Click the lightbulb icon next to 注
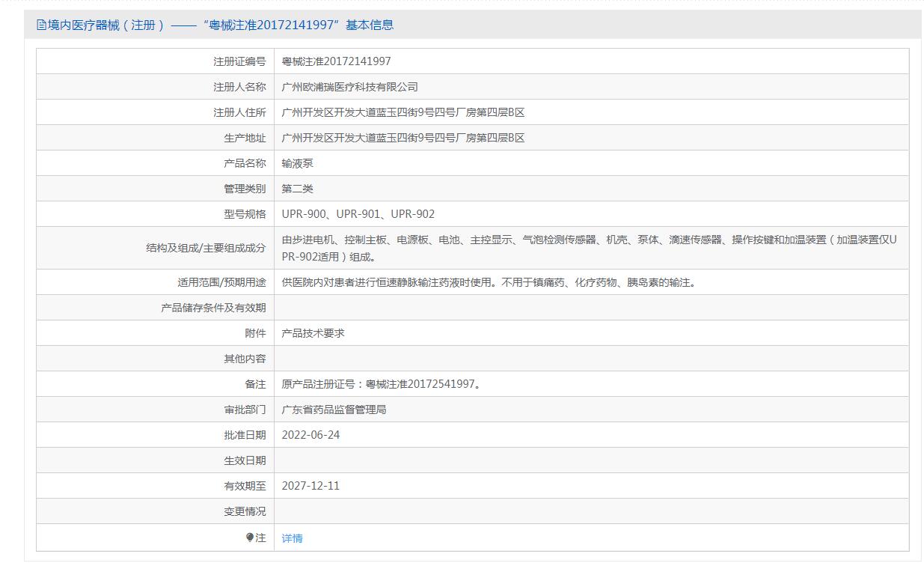Viewport: 924px width, 569px height. click(250, 538)
